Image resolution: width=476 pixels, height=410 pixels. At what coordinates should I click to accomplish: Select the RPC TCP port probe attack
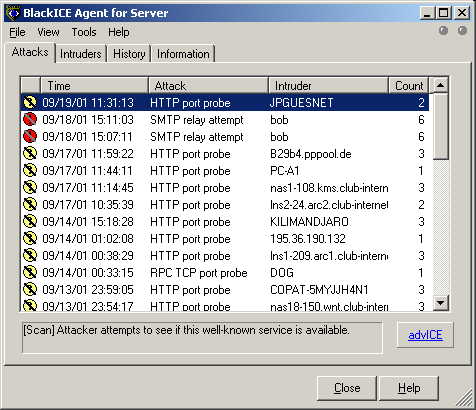tap(199, 273)
